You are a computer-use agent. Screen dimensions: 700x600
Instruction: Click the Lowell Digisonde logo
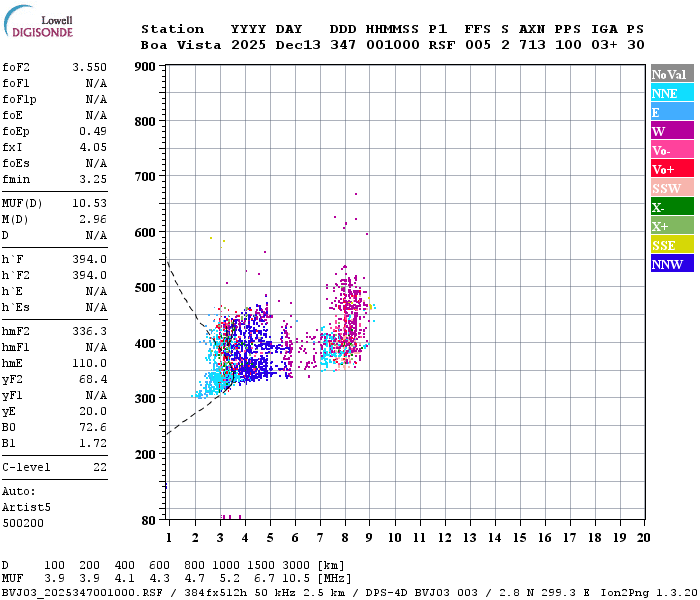38,21
